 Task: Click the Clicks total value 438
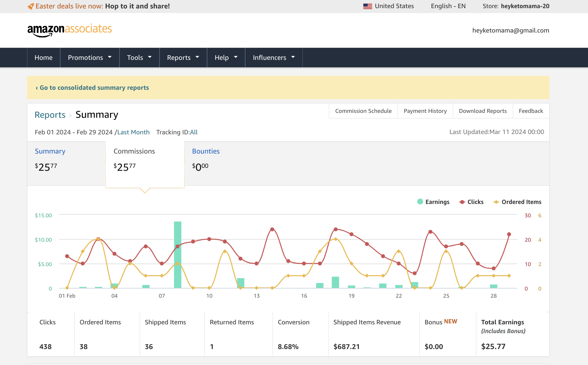46,347
